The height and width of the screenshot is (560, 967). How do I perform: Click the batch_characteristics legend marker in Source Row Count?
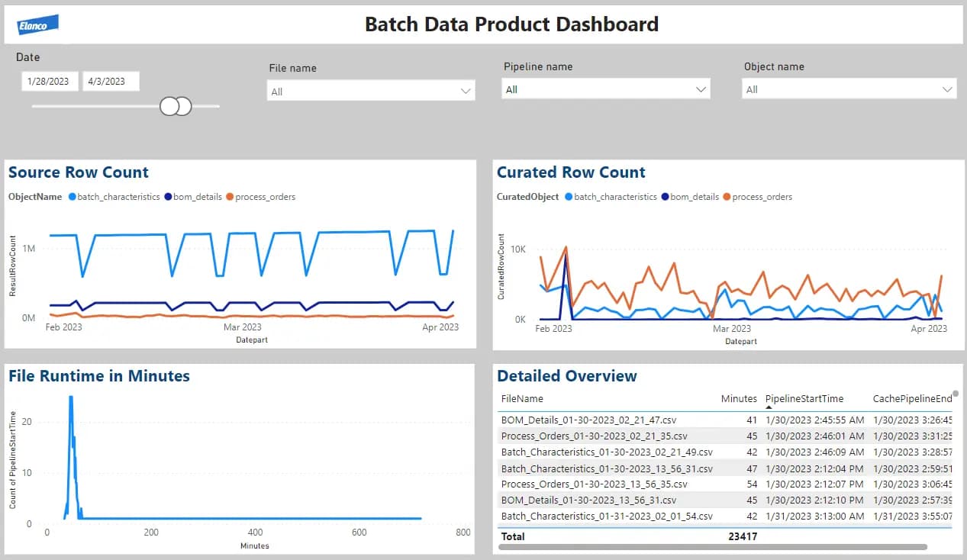tap(73, 197)
